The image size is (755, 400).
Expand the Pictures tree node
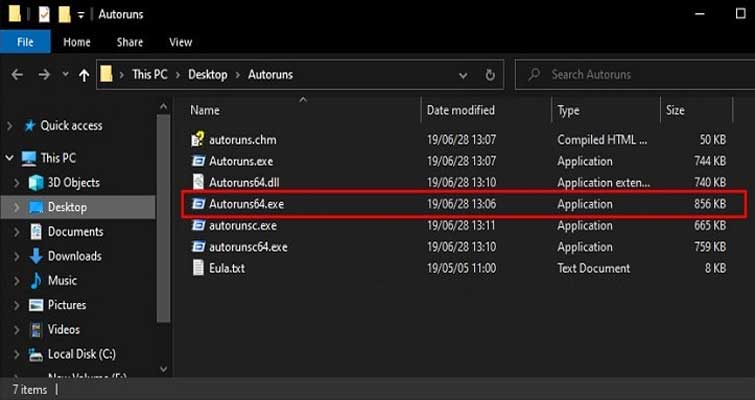pos(17,306)
